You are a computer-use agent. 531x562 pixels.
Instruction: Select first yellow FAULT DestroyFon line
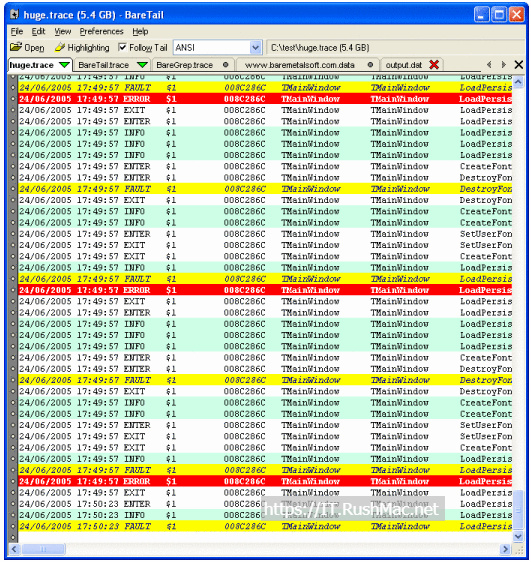click(x=265, y=189)
